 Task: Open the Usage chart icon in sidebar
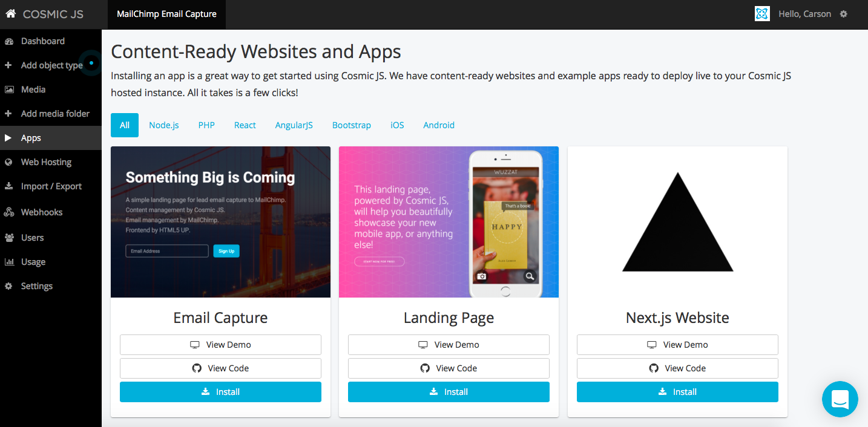[x=9, y=262]
